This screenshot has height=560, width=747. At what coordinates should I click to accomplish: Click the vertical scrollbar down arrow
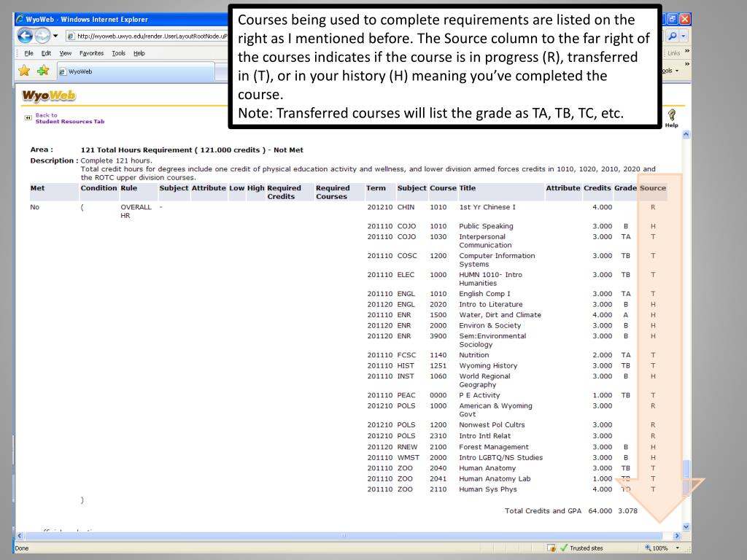point(686,526)
